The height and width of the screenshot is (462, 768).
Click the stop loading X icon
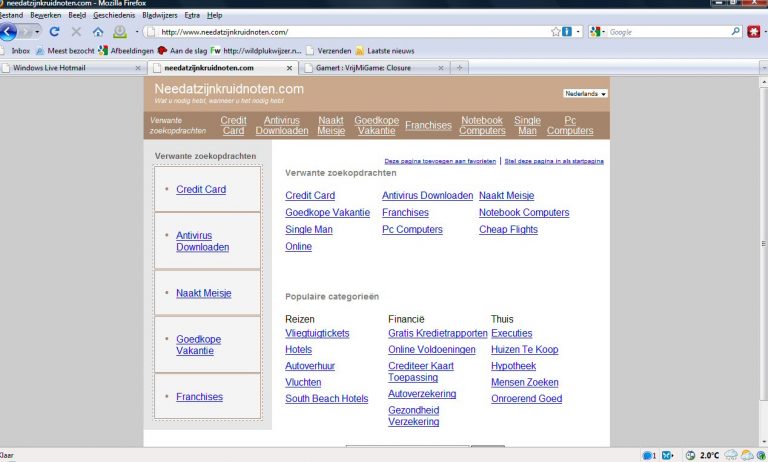pos(76,32)
